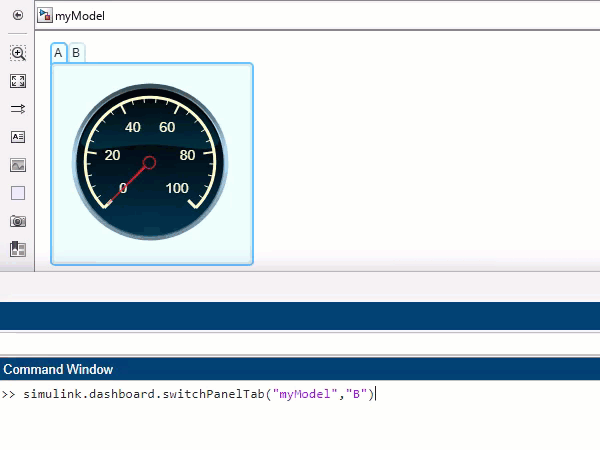
Task: Select the circular gauge block
Action: click(x=150, y=162)
